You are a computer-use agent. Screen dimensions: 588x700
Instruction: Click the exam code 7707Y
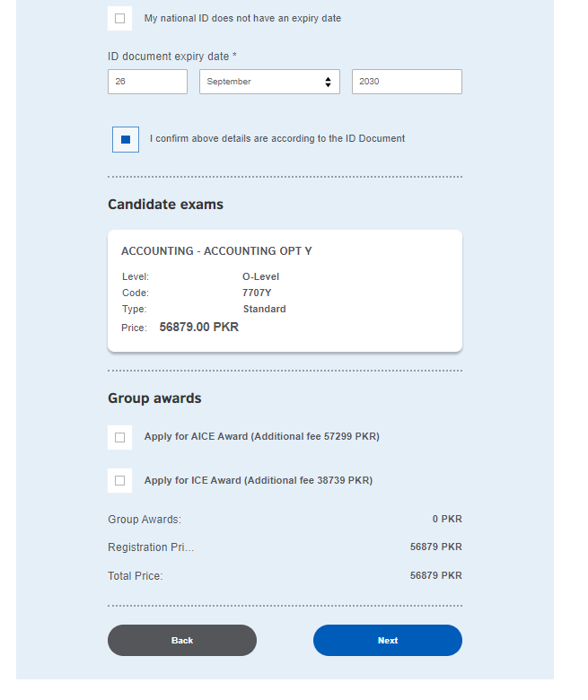(x=257, y=293)
